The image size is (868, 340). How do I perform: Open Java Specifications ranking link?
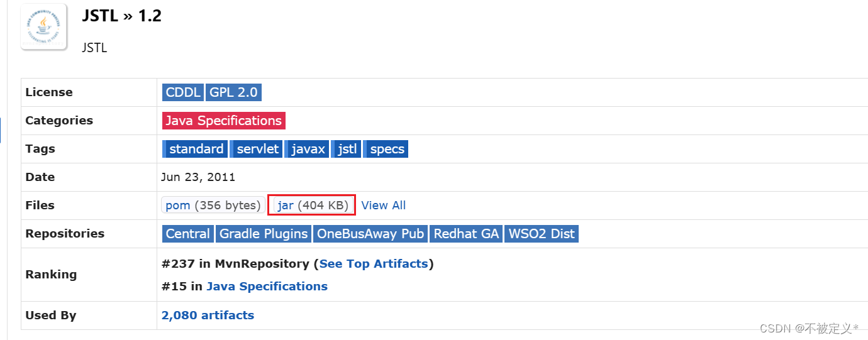point(267,287)
